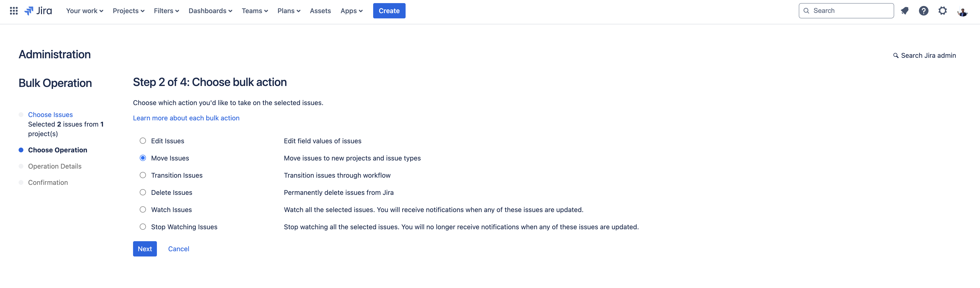Click the Jira logo
This screenshot has height=288, width=980.
(x=39, y=11)
